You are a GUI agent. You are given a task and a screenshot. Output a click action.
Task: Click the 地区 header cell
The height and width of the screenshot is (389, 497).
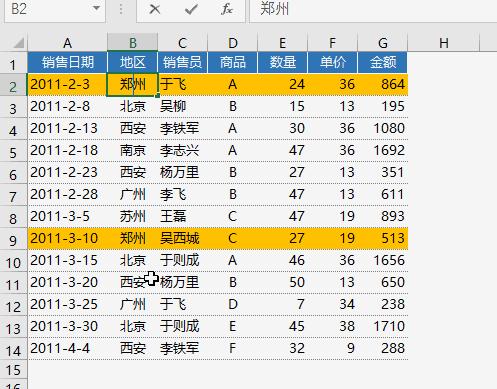133,62
